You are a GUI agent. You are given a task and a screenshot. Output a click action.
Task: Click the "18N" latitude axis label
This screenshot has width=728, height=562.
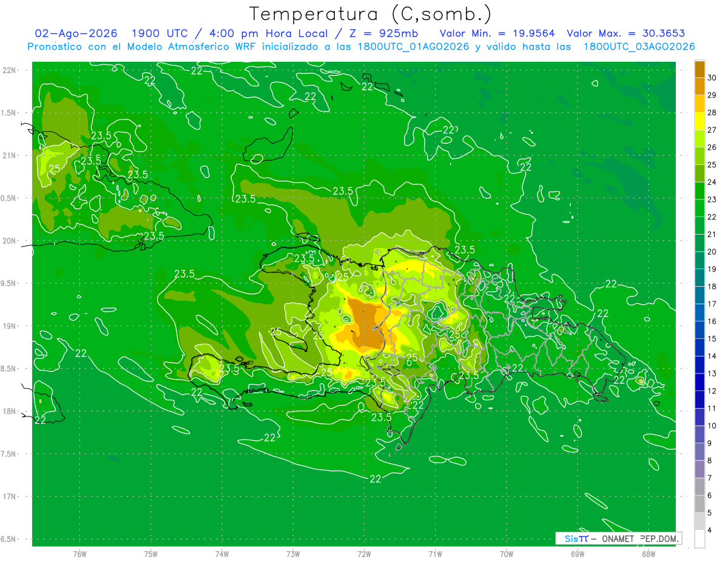click(10, 411)
